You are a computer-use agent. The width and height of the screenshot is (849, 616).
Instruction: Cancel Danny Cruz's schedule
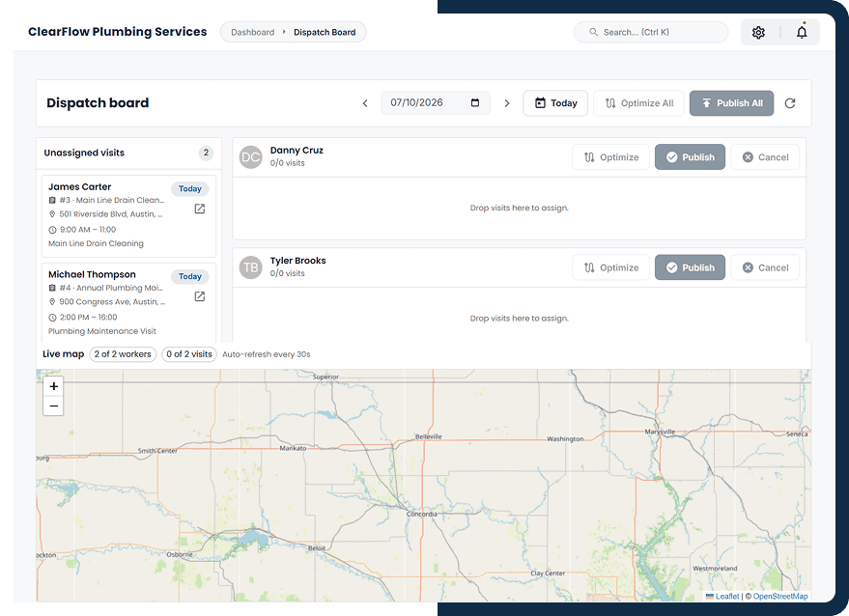click(x=765, y=157)
